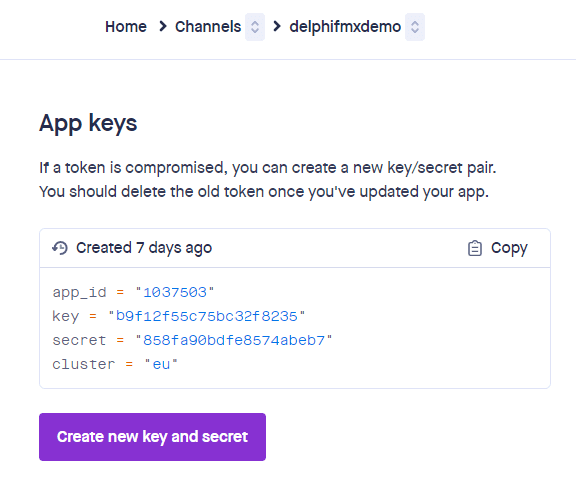Image resolution: width=576 pixels, height=489 pixels.
Task: Open the Channels product switcher dropdown
Action: coord(255,27)
